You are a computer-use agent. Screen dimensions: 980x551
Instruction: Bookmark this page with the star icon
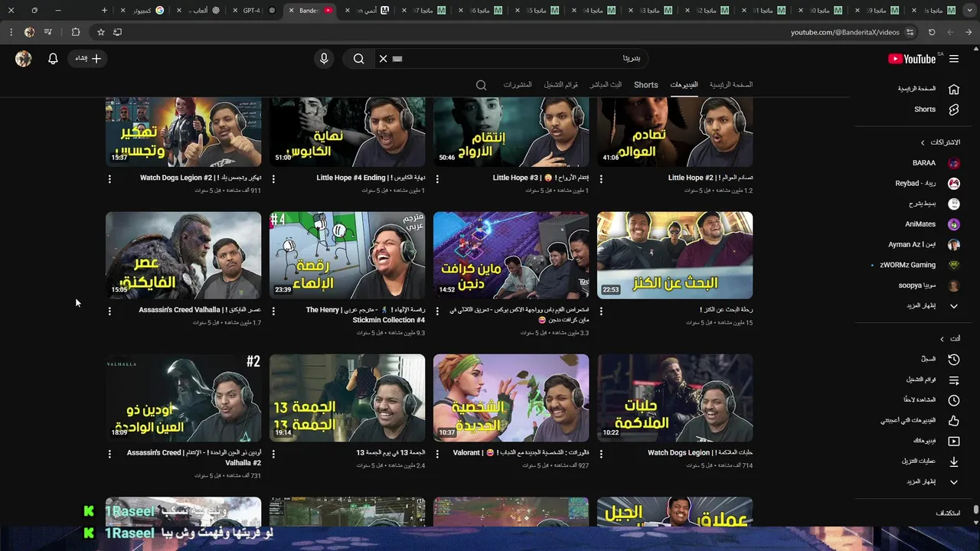coord(100,32)
